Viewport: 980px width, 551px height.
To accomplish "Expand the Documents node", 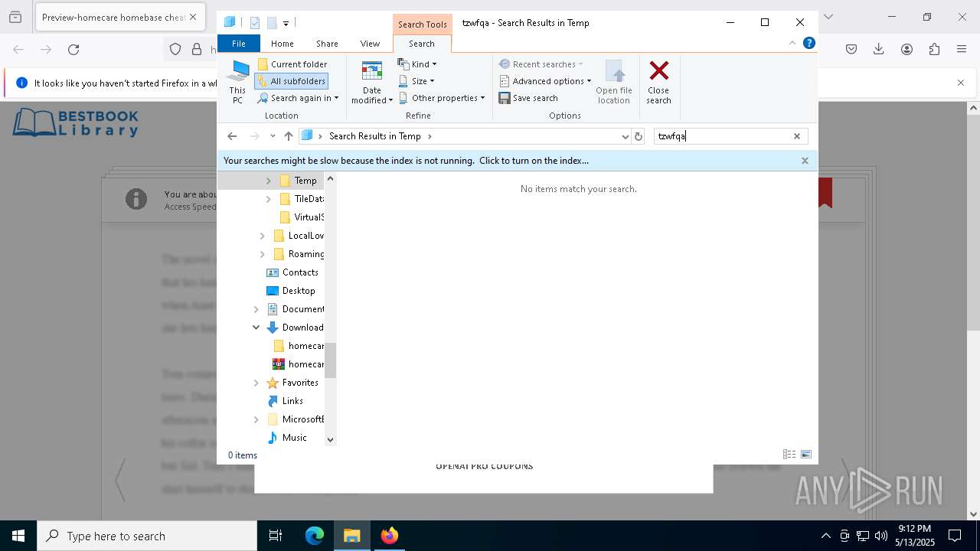I will 256,309.
